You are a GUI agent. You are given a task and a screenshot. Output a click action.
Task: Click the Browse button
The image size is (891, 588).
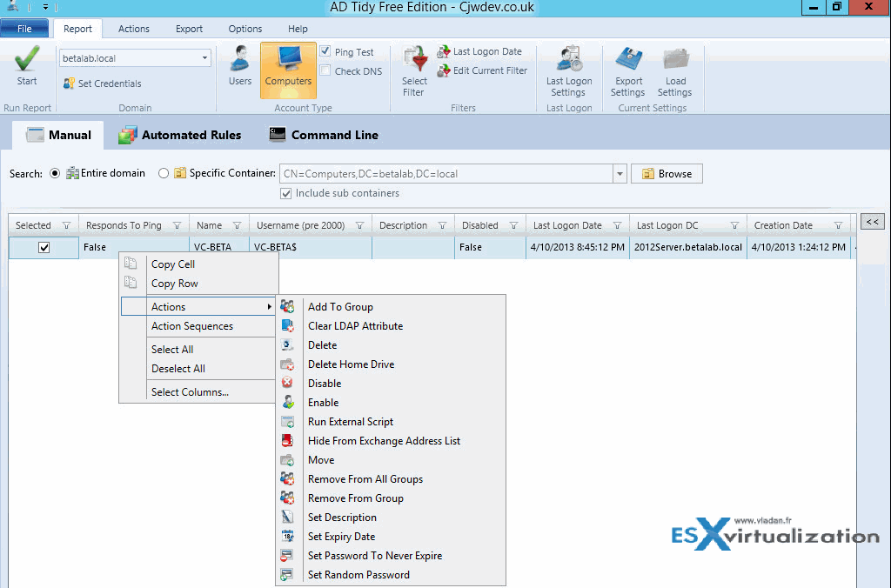pyautogui.click(x=667, y=174)
